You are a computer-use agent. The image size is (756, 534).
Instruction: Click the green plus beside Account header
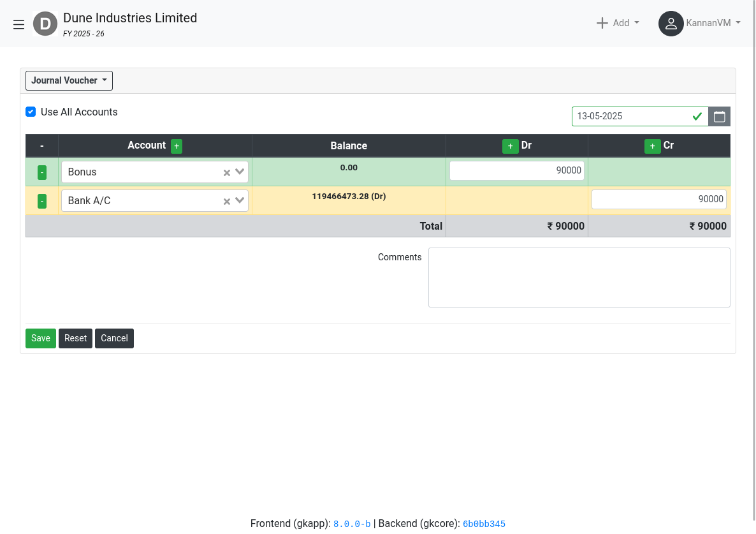tap(177, 146)
